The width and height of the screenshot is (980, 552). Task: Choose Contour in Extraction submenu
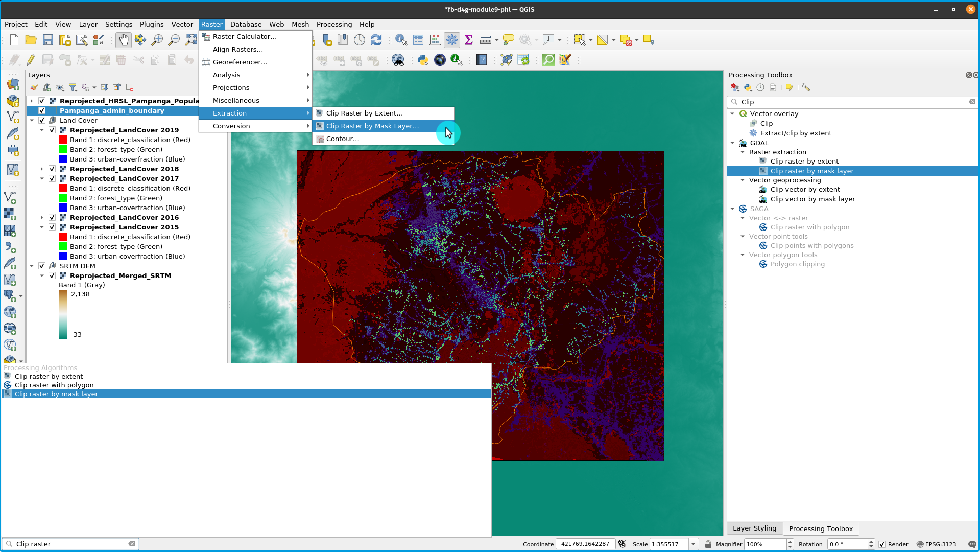click(x=383, y=139)
